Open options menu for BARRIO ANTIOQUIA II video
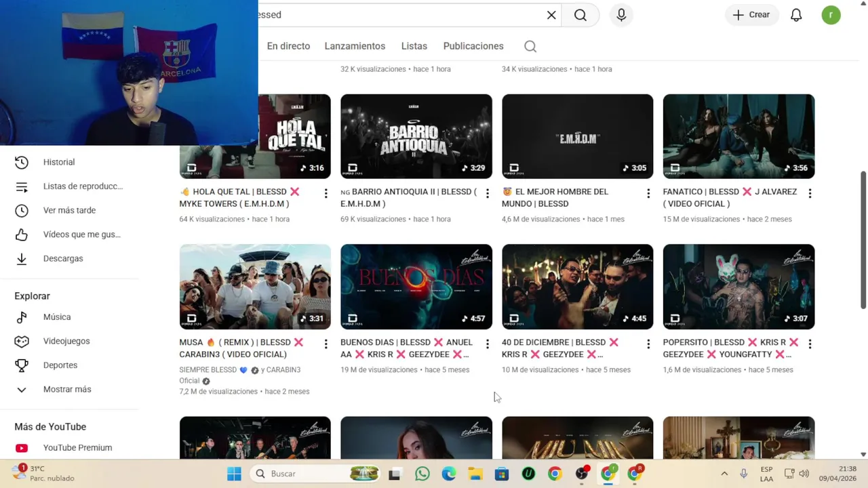Viewport: 868px width, 488px height. [487, 194]
